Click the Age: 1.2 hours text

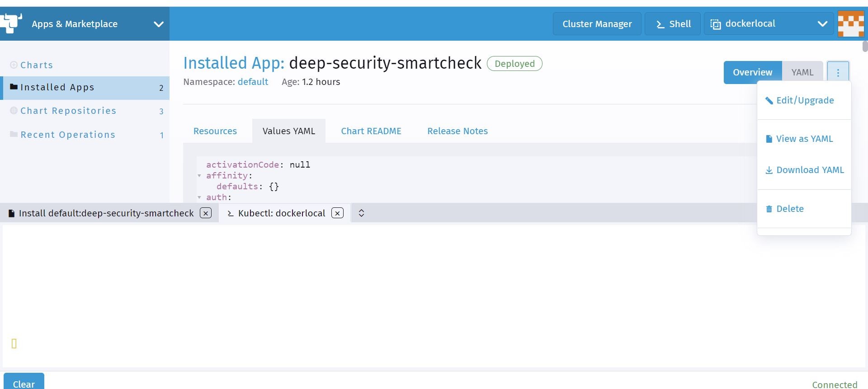[x=311, y=82]
